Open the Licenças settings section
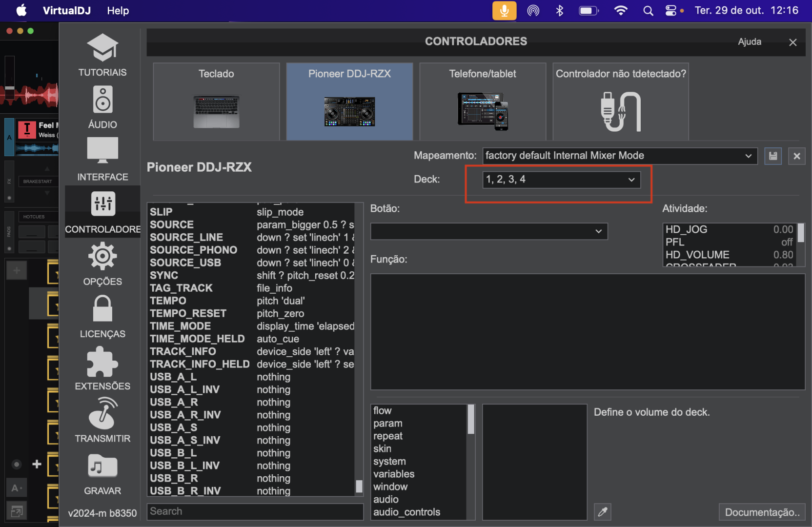 102,317
